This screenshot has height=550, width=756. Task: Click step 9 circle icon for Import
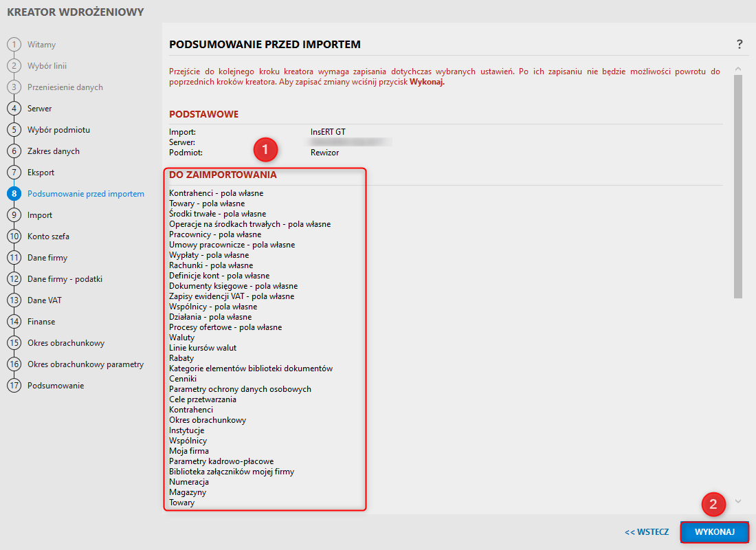(14, 215)
